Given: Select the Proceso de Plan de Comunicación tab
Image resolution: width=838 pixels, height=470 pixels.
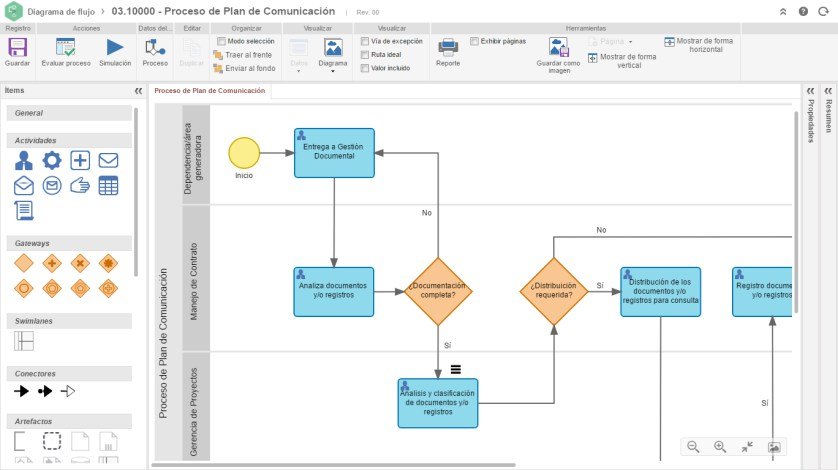Looking at the screenshot, I should [210, 91].
